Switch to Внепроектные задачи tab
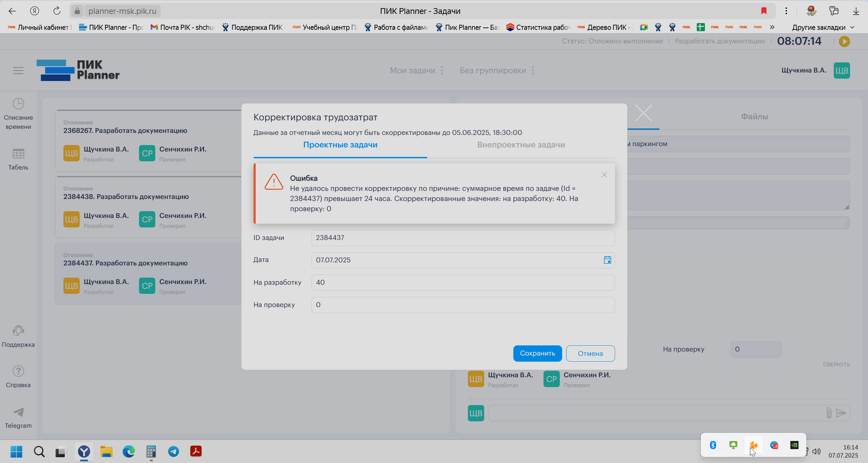Viewport: 868px width, 463px height. [x=521, y=145]
